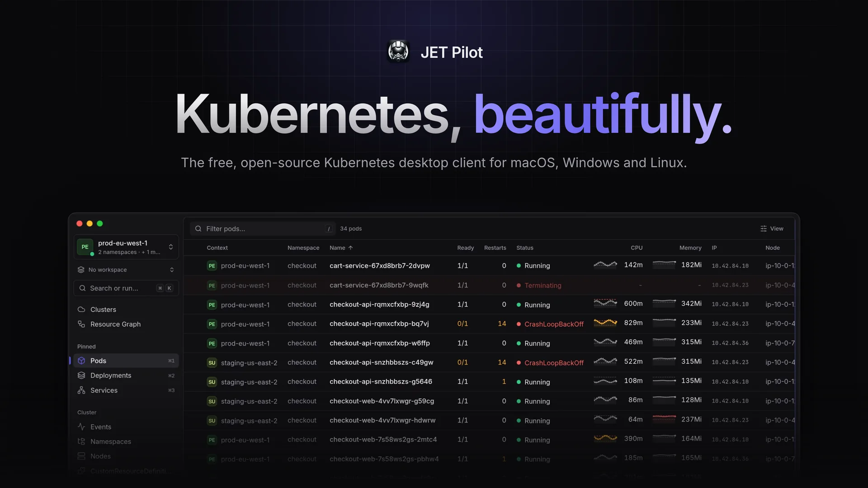868x488 pixels.
Task: Click the PE badge on cart-service-67xd8brb7-2dvpw row
Action: click(212, 266)
